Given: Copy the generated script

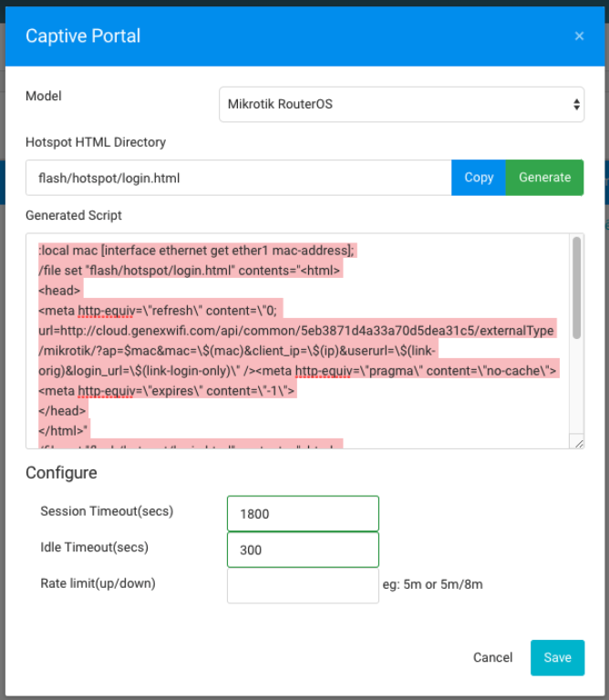Looking at the screenshot, I should (479, 178).
